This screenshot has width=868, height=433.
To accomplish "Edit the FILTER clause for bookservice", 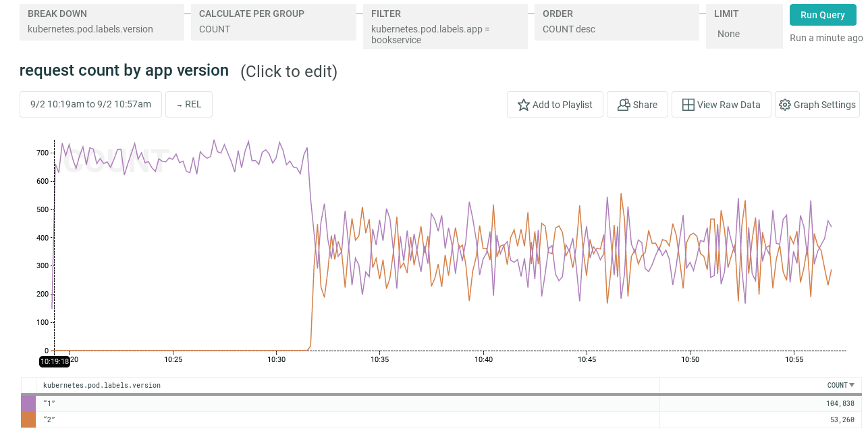I will (x=445, y=27).
